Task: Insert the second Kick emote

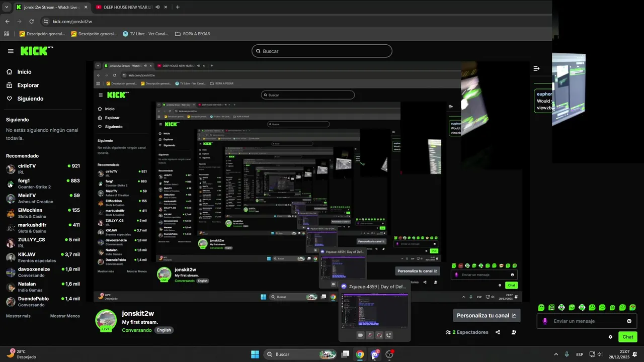Action: pyautogui.click(x=551, y=307)
